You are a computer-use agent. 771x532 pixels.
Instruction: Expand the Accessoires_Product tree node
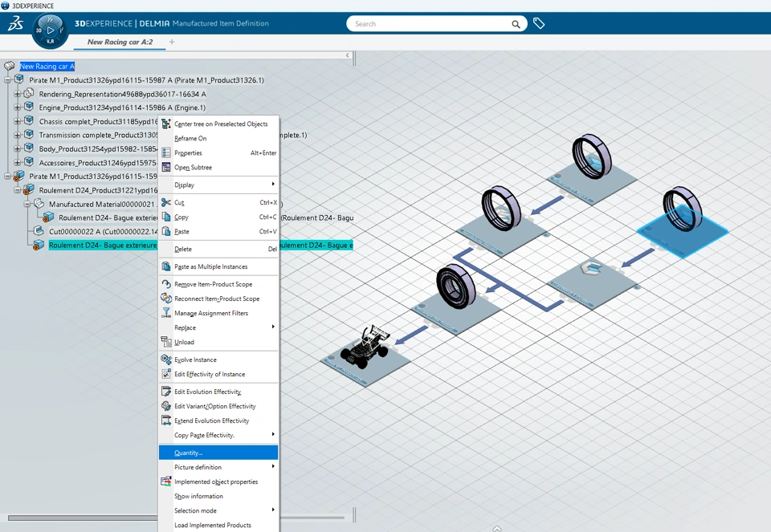point(17,162)
